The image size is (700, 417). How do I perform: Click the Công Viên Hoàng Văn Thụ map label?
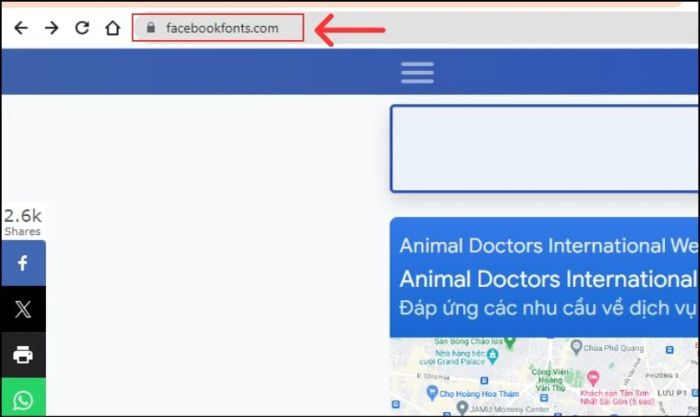click(550, 379)
